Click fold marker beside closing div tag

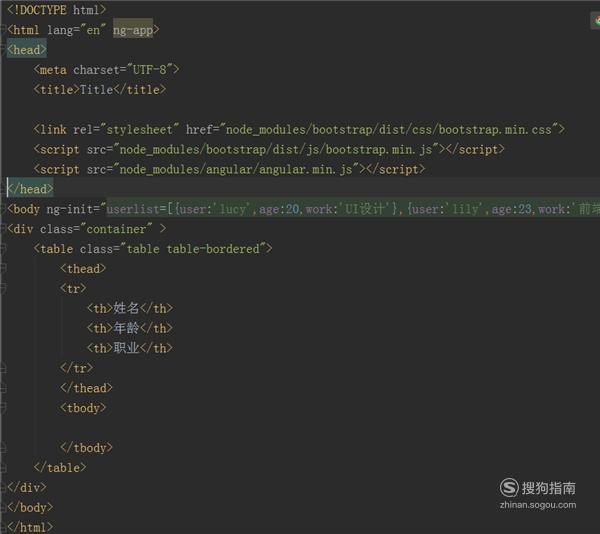tap(3, 488)
